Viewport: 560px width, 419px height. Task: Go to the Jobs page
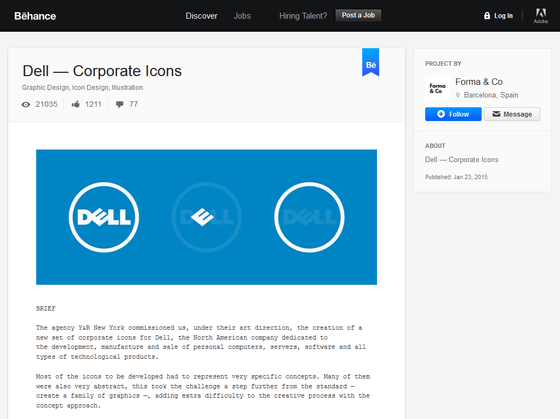coord(242,16)
